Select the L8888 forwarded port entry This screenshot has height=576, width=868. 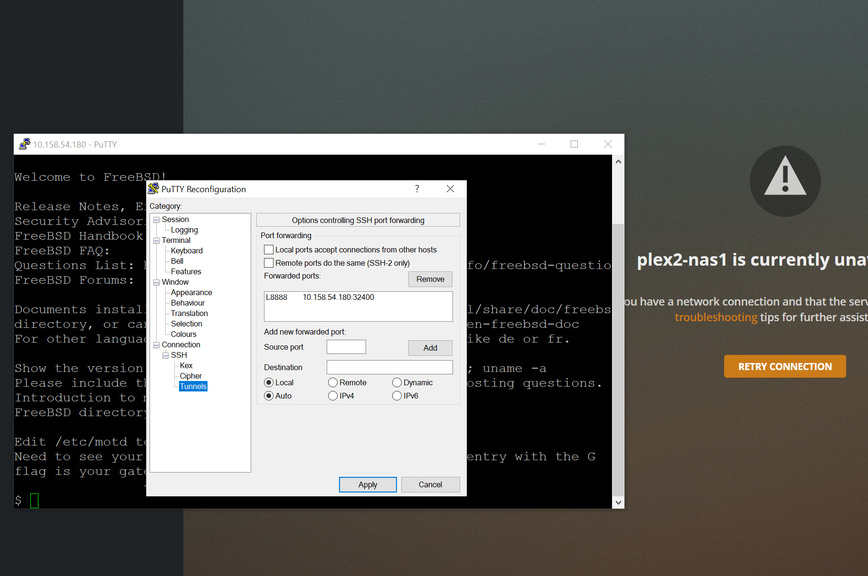320,297
